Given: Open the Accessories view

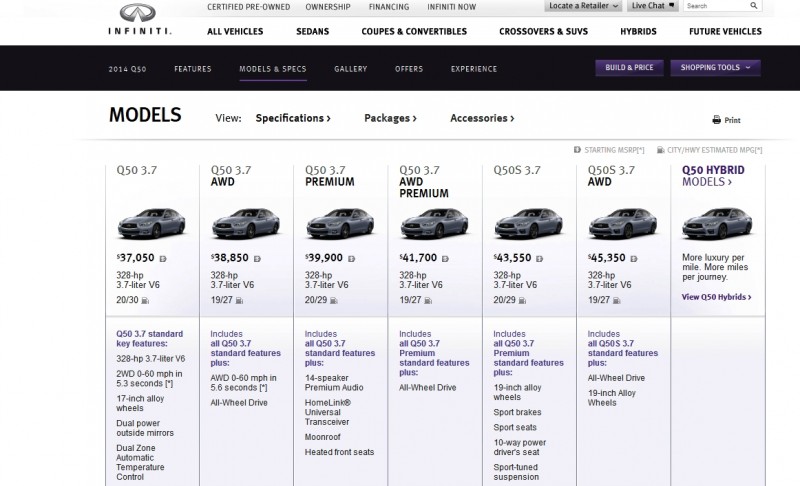Looking at the screenshot, I should tap(482, 118).
